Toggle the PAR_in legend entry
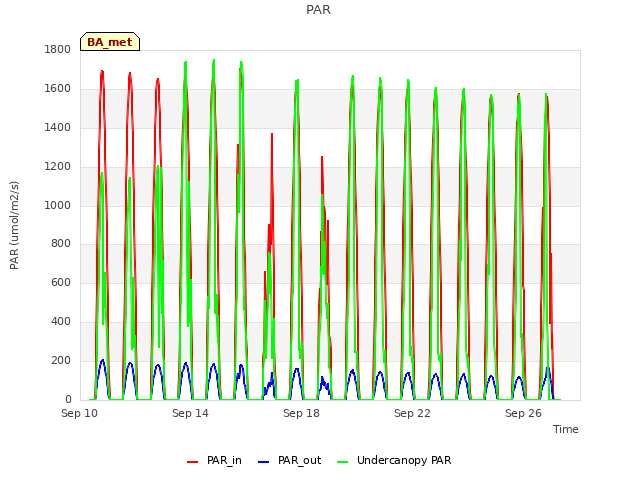The image size is (640, 480). pyautogui.click(x=214, y=460)
